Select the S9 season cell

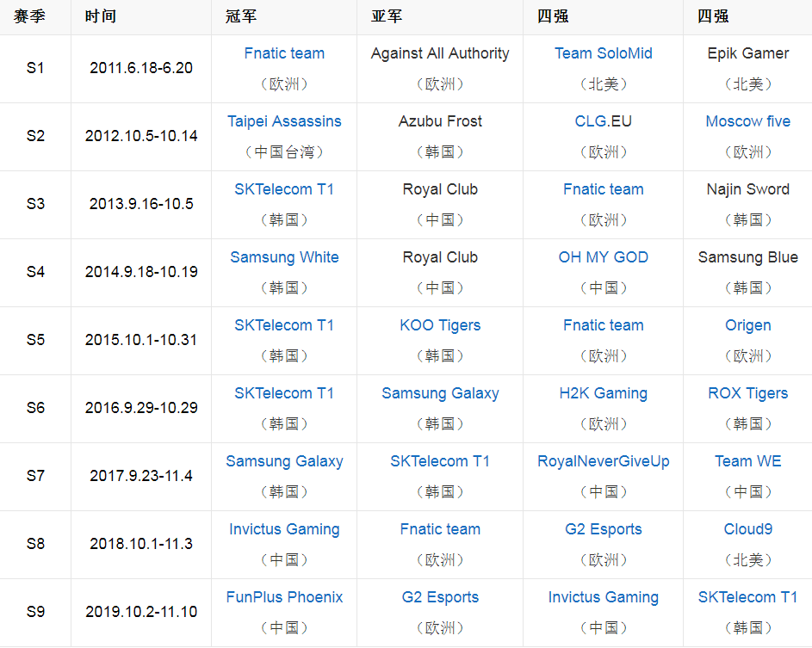[35, 612]
